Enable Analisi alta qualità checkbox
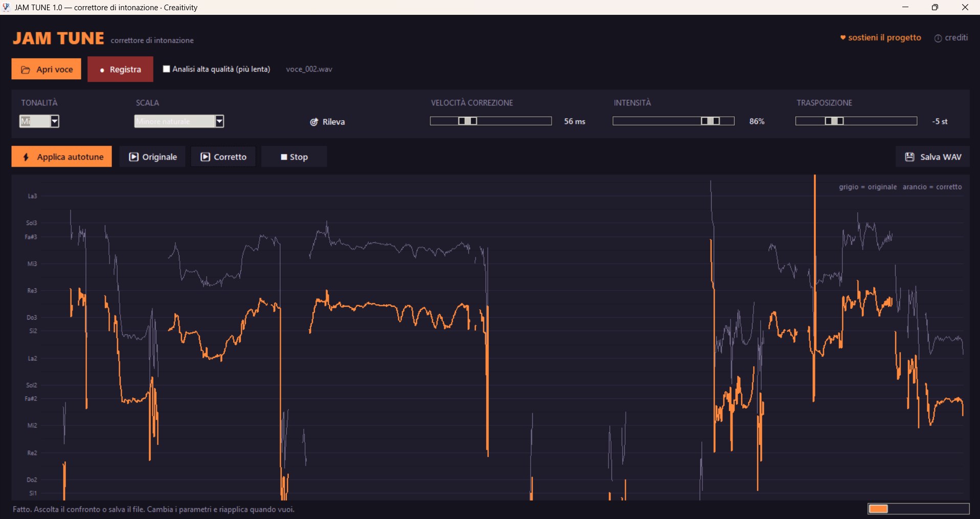This screenshot has height=519, width=980. pos(166,69)
